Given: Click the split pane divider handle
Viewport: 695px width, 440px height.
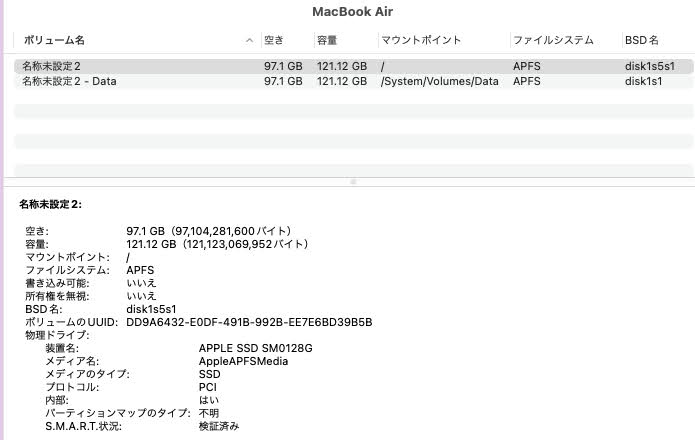Looking at the screenshot, I should [351, 182].
